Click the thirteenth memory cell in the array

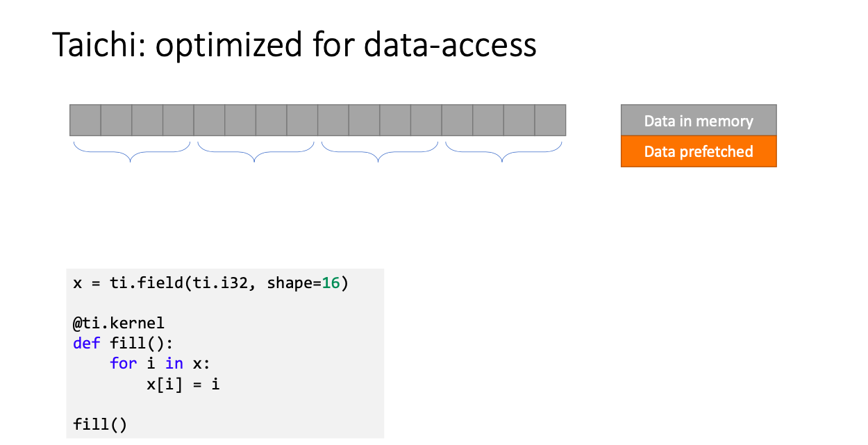[457, 120]
